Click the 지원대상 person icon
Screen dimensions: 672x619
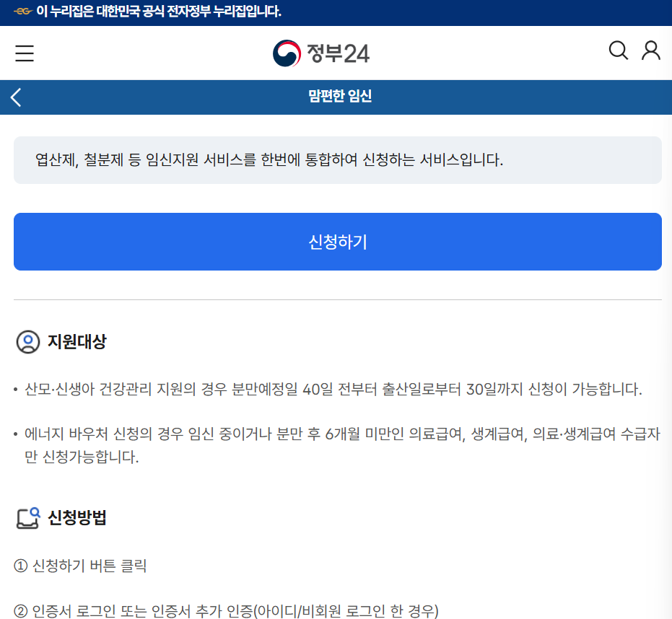click(x=28, y=342)
